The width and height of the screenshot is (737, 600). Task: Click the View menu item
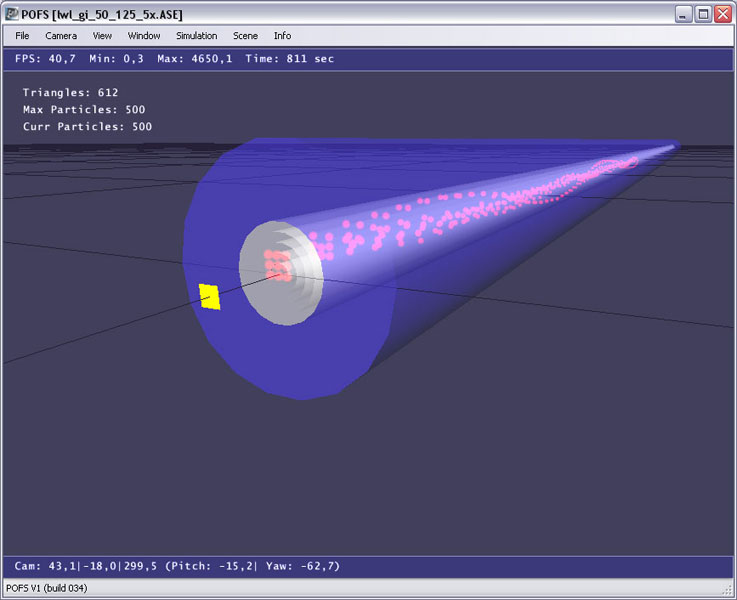pos(102,36)
